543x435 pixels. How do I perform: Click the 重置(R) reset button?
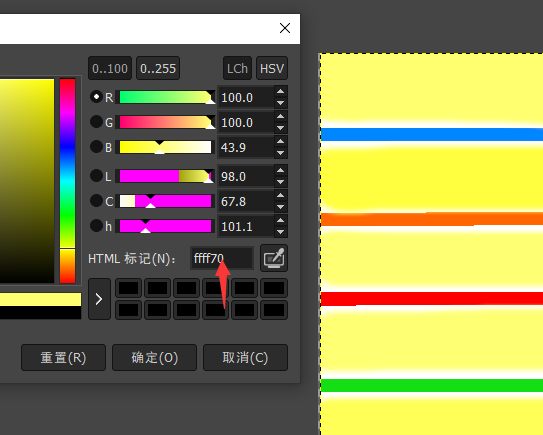coord(63,357)
